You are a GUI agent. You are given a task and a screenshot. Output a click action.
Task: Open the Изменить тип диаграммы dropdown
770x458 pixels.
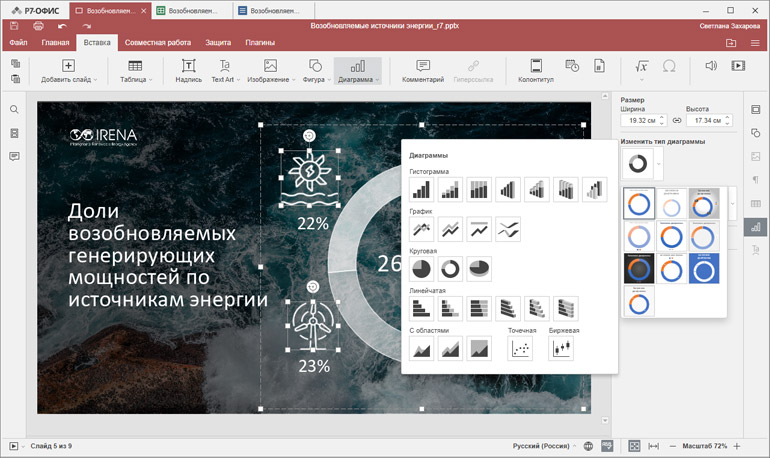658,163
